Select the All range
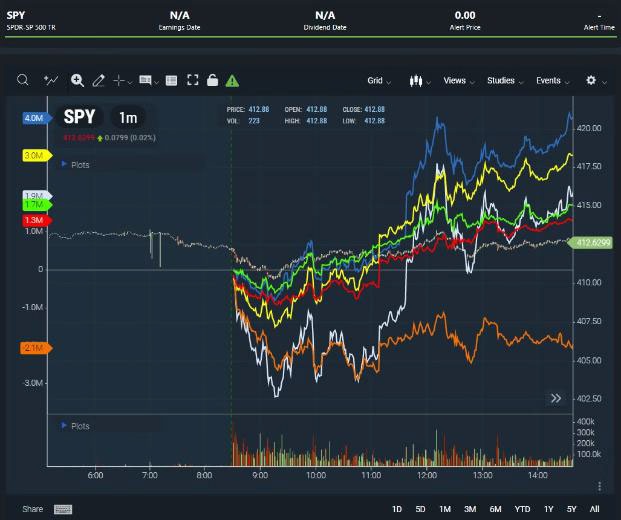Viewport: 621px width, 520px height. click(x=594, y=509)
